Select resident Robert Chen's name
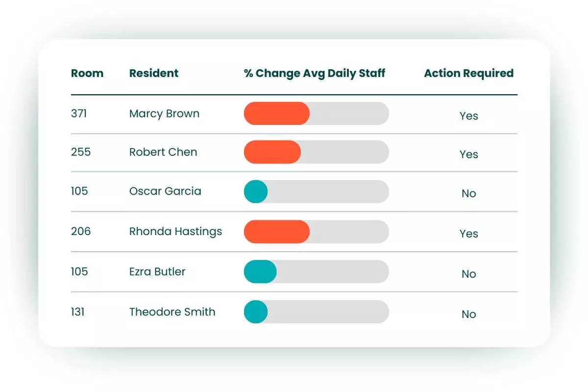Image resolution: width=588 pixels, height=392 pixels. coord(163,152)
